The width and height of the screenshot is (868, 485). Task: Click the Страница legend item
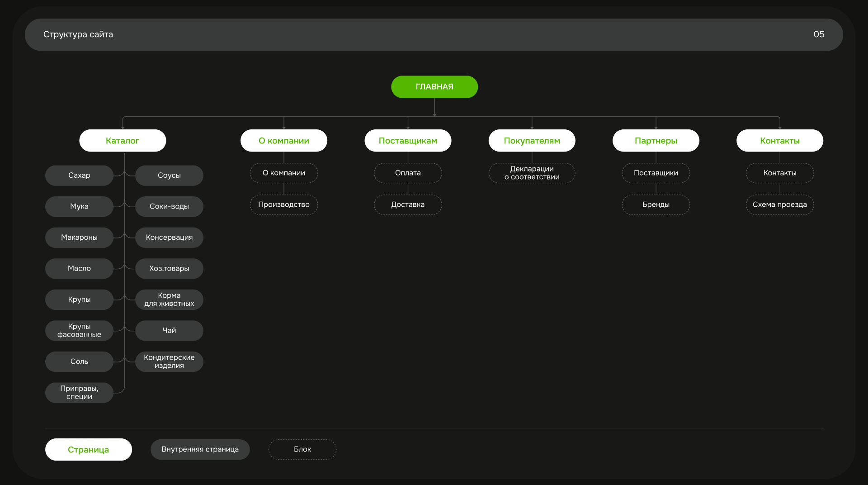point(88,450)
